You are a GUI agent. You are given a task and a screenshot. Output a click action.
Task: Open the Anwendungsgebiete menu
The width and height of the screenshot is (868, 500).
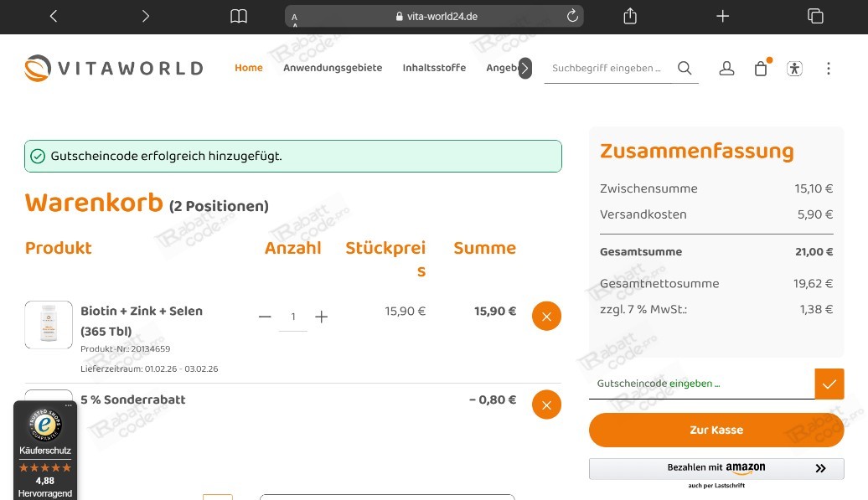(x=333, y=68)
